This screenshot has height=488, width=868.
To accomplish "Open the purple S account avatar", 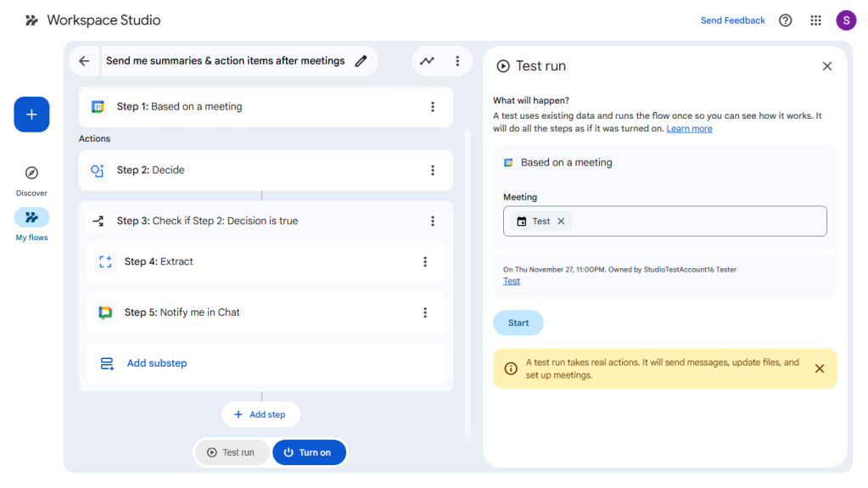I will [x=846, y=20].
